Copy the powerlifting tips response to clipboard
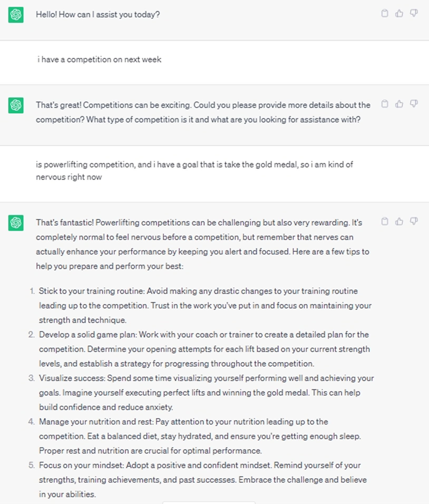The height and width of the screenshot is (504, 429). (385, 221)
